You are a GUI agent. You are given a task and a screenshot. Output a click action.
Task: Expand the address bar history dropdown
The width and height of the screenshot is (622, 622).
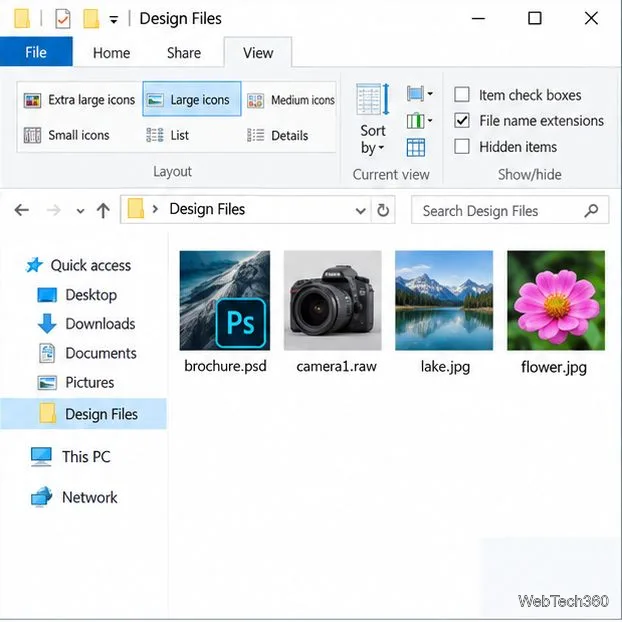pos(360,210)
